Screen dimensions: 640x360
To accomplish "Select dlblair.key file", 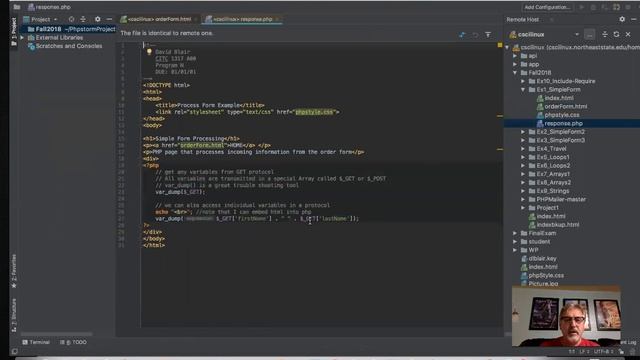I will pyautogui.click(x=539, y=258).
